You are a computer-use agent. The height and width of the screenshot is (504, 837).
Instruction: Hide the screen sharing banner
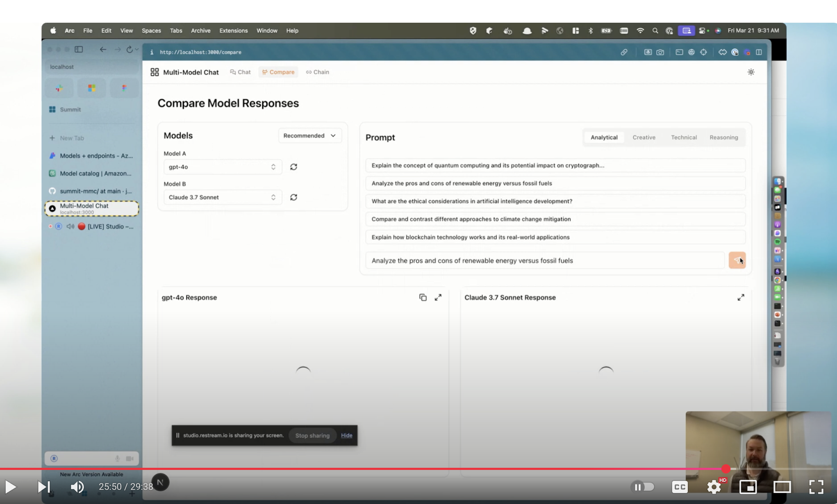click(x=346, y=435)
